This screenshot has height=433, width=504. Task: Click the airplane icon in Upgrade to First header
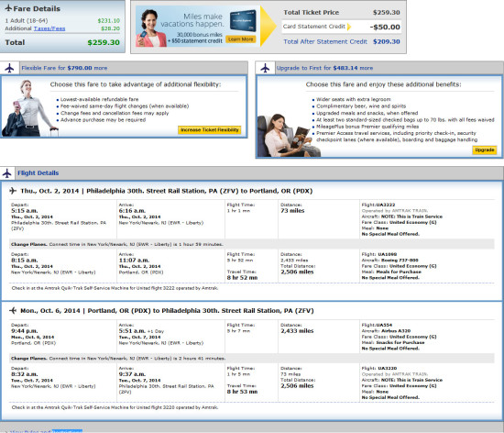click(x=265, y=68)
